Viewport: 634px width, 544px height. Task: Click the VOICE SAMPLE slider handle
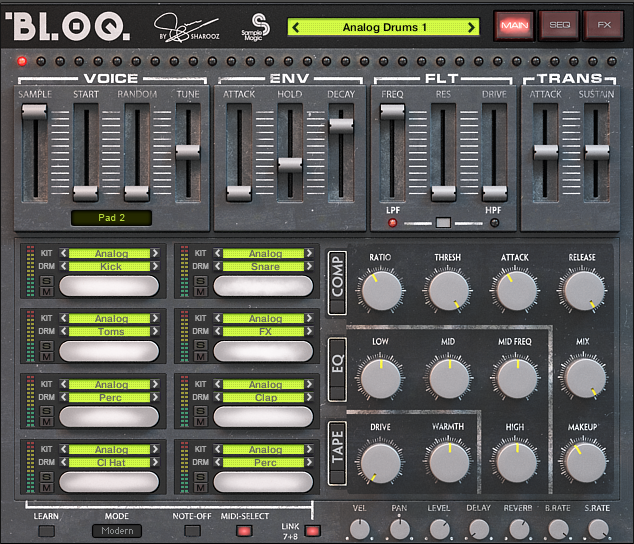[34, 112]
